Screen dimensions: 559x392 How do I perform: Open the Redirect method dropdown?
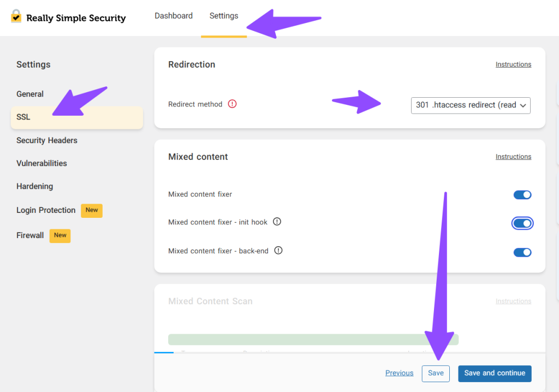tap(471, 105)
